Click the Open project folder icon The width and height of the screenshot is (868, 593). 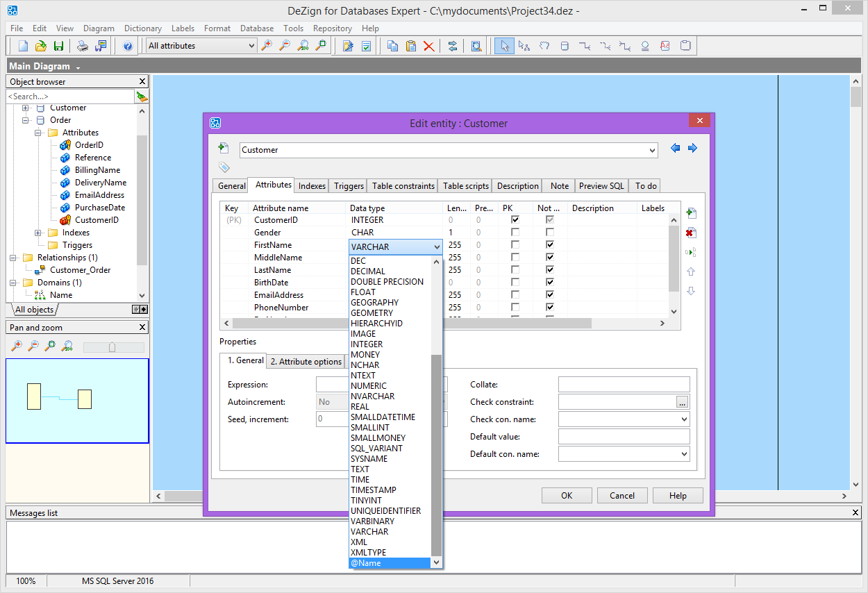tap(41, 47)
